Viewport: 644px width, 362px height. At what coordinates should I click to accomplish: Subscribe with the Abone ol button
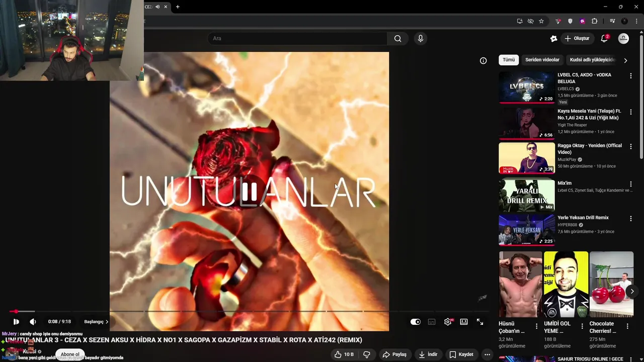(70, 354)
